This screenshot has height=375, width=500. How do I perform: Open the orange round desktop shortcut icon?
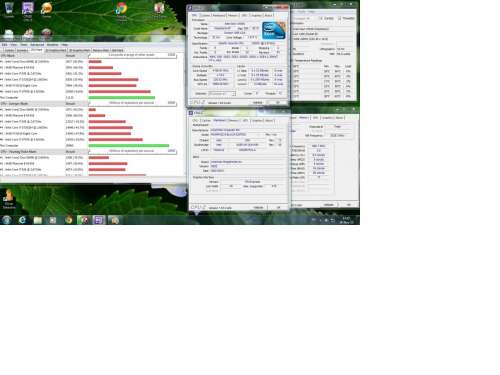[x=47, y=9]
